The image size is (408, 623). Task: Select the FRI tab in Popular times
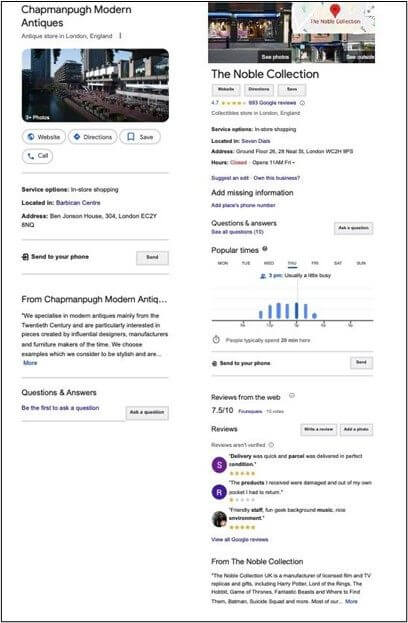(x=315, y=263)
